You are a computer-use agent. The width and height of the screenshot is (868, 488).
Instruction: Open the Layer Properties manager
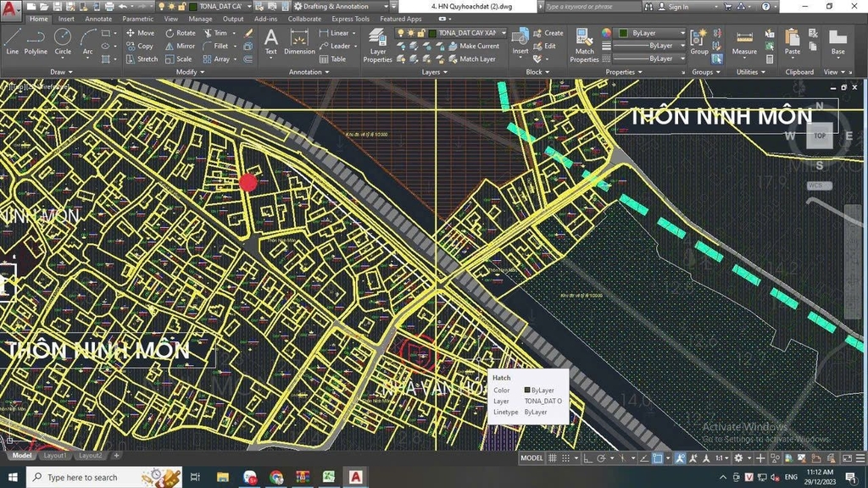point(378,47)
